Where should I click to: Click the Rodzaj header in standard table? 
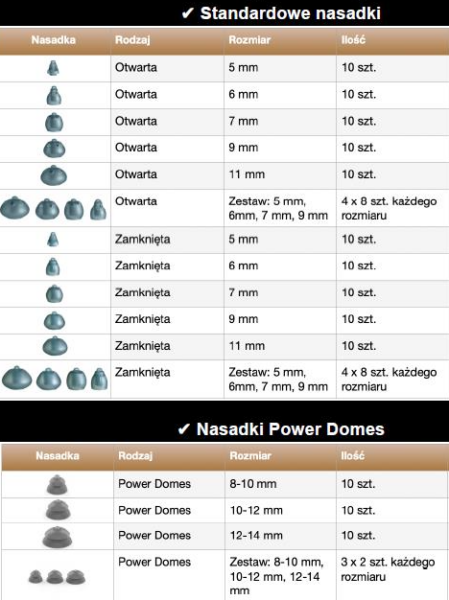click(x=132, y=40)
